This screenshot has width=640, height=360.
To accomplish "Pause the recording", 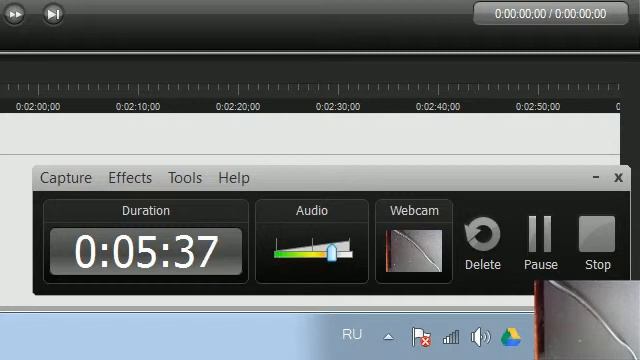I will click(540, 243).
